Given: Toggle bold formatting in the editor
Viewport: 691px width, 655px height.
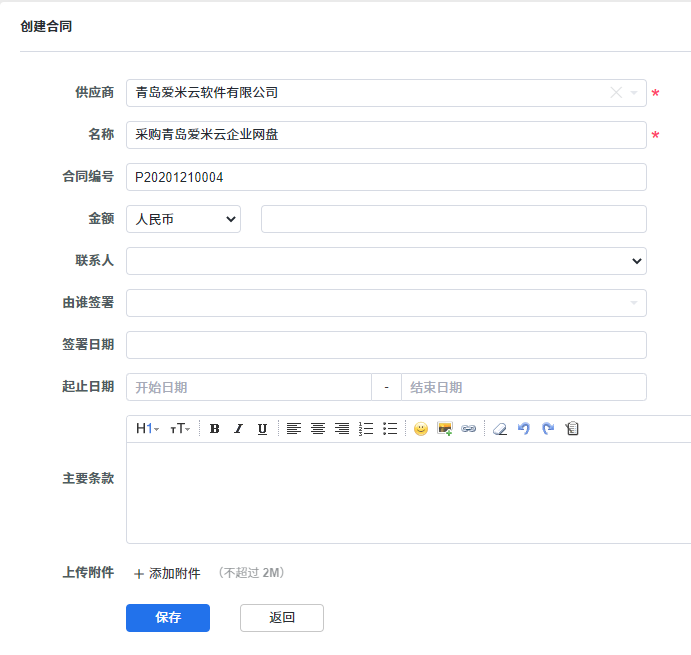Looking at the screenshot, I should click(215, 428).
